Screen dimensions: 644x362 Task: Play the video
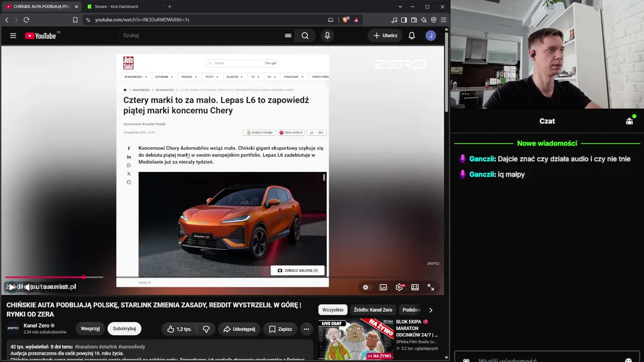tap(12, 287)
